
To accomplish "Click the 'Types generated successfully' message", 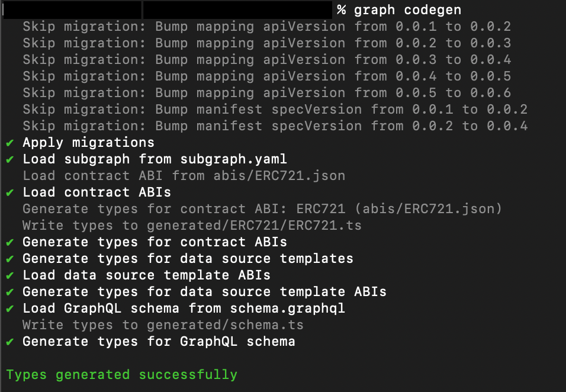I will click(x=121, y=375).
